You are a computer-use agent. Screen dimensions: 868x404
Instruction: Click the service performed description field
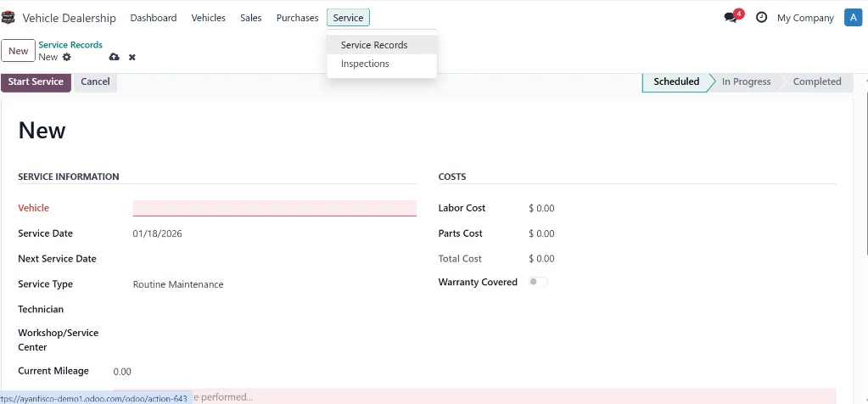pyautogui.click(x=475, y=396)
